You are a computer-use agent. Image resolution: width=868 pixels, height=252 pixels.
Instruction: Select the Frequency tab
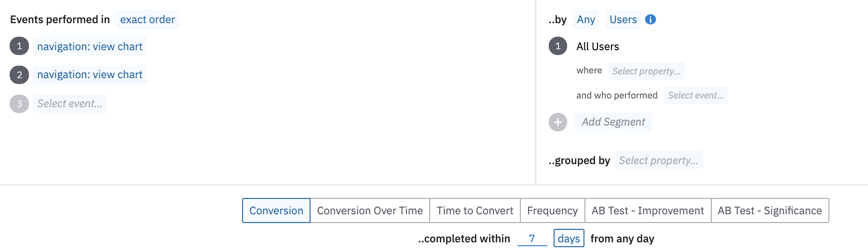(552, 210)
